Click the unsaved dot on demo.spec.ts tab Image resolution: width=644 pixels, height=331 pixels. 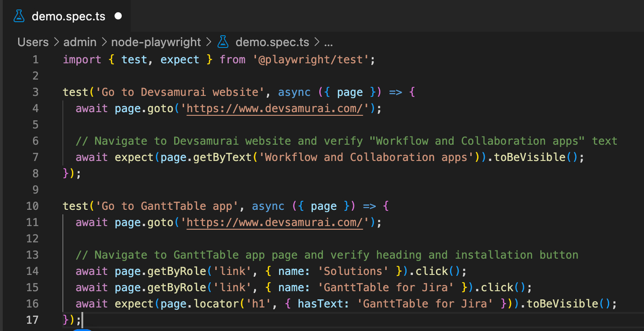point(118,16)
